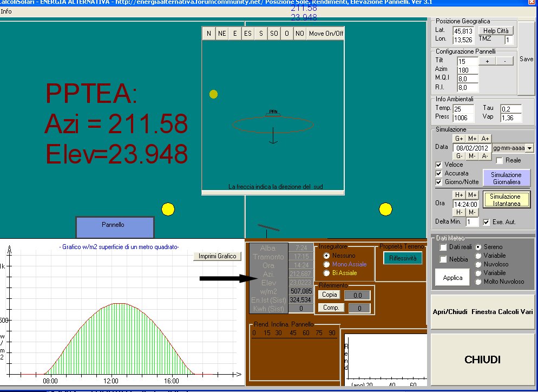Open the Riflessività terrain property button
The height and width of the screenshot is (392, 538).
tap(403, 258)
